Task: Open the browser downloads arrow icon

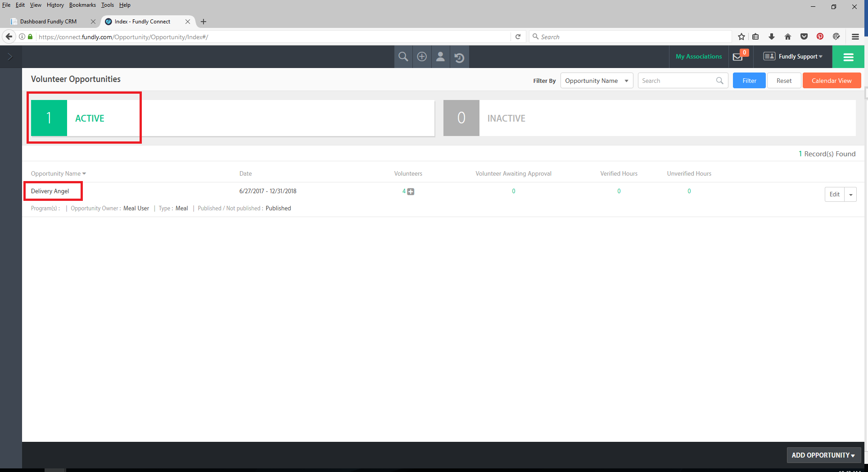Action: pos(772,37)
